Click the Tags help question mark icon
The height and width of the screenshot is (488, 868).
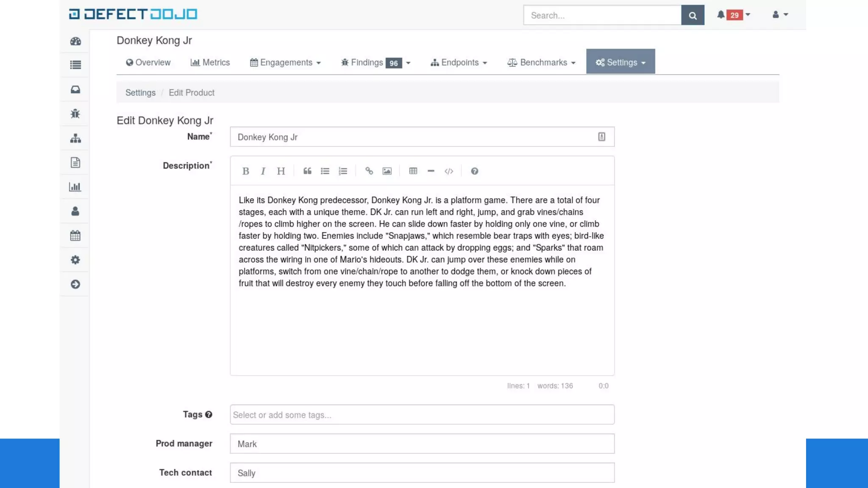209,415
